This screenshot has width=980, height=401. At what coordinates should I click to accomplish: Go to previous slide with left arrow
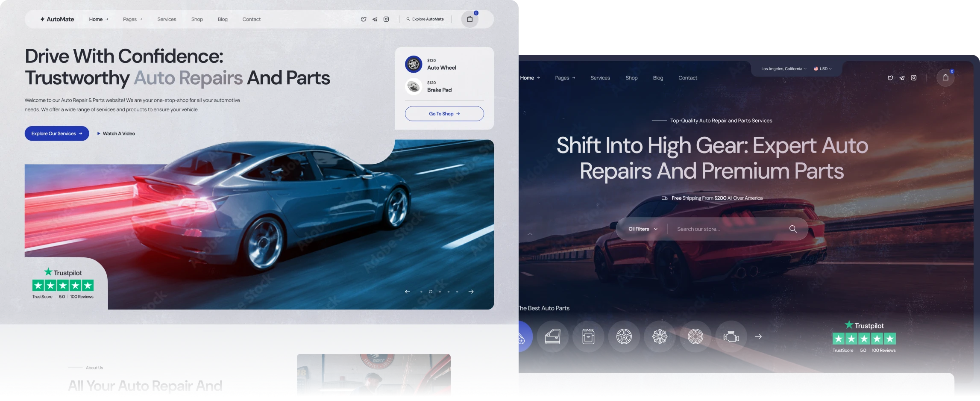[x=407, y=292]
